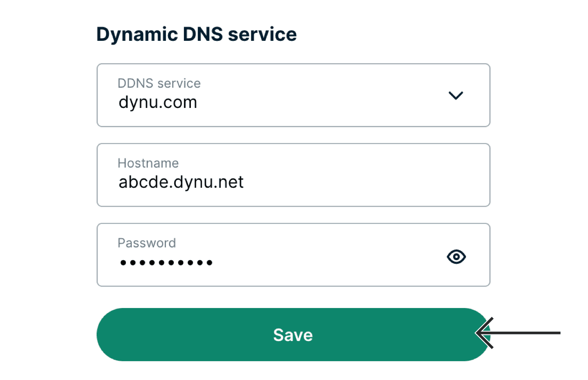
Task: Click the DDNS service field label
Action: pos(159,83)
